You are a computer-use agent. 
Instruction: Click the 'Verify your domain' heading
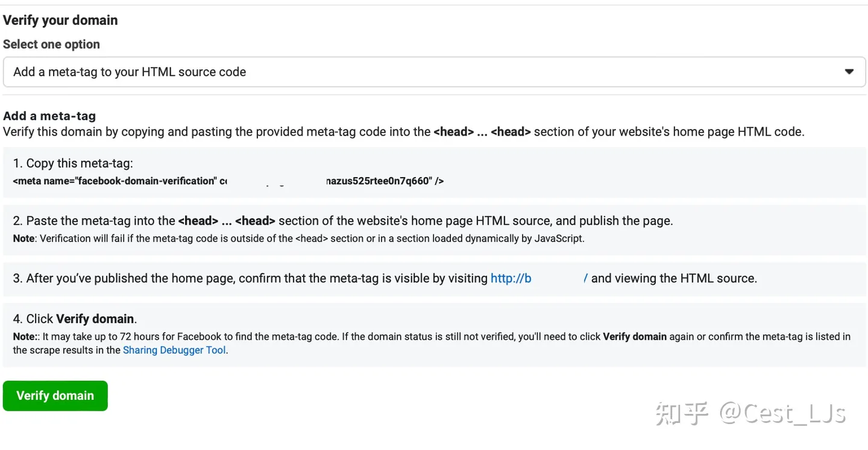[60, 20]
